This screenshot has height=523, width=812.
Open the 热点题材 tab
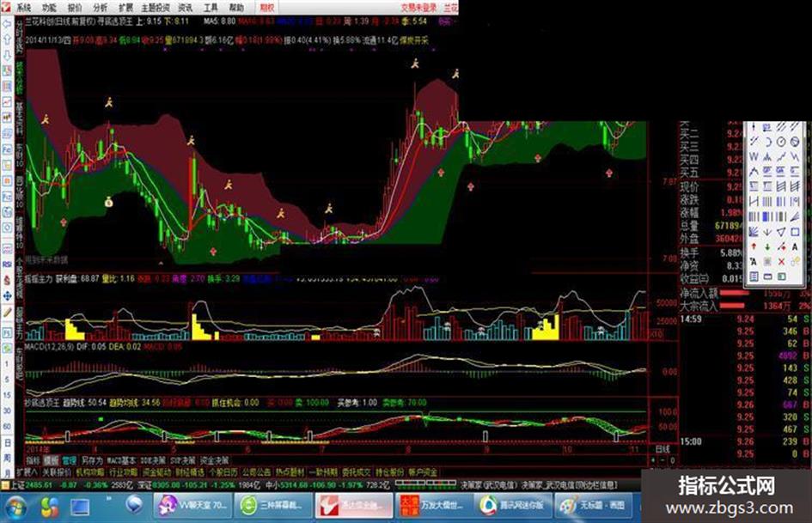(290, 472)
